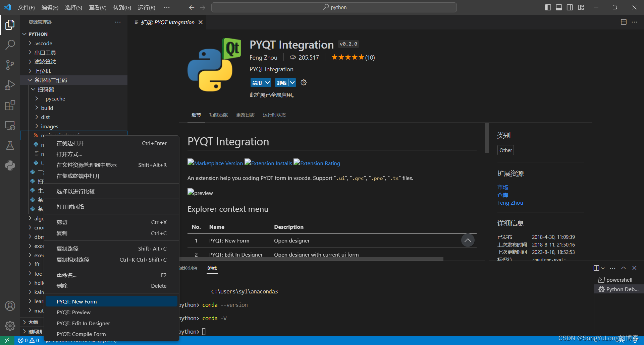
Task: Show errors and warnings in status bar
Action: pos(29,340)
